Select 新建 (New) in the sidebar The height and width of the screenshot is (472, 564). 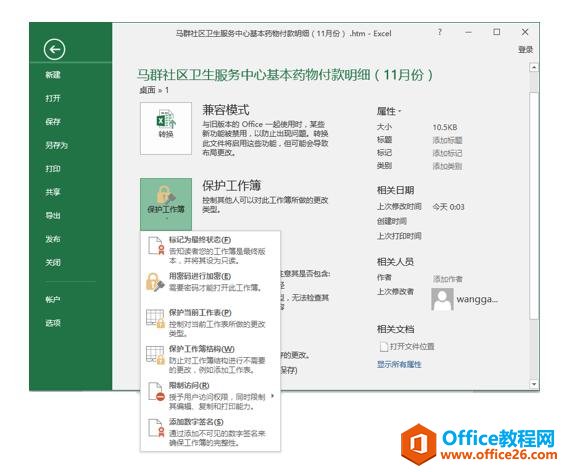(53, 74)
